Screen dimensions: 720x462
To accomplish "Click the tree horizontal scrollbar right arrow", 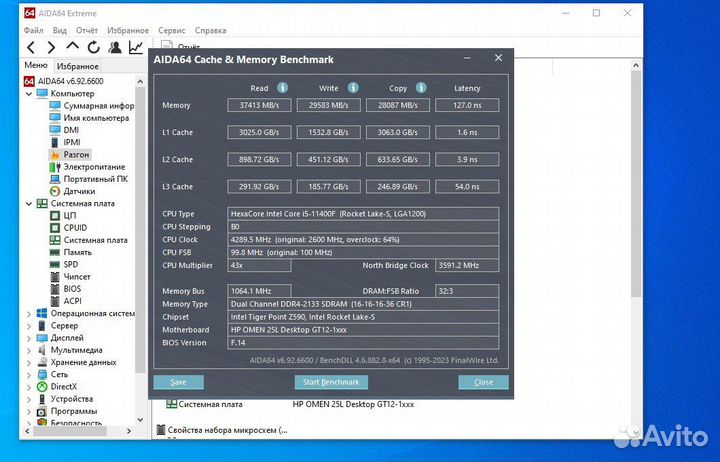I will click(x=129, y=431).
